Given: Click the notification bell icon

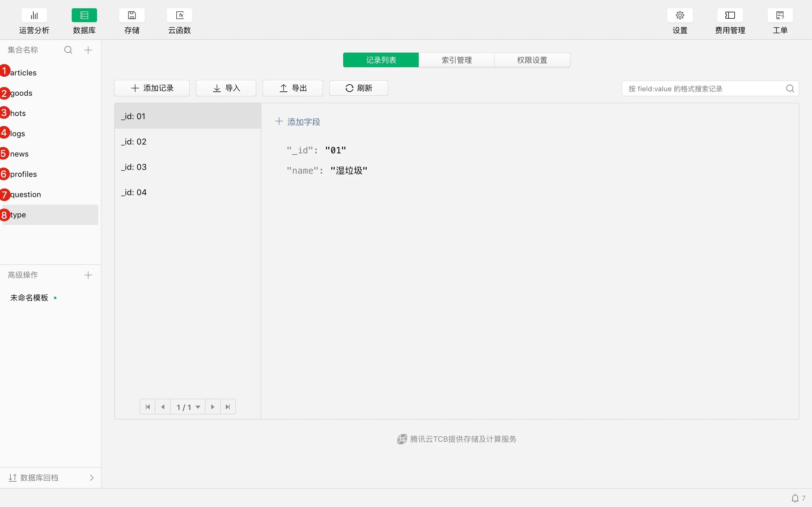Looking at the screenshot, I should point(795,498).
